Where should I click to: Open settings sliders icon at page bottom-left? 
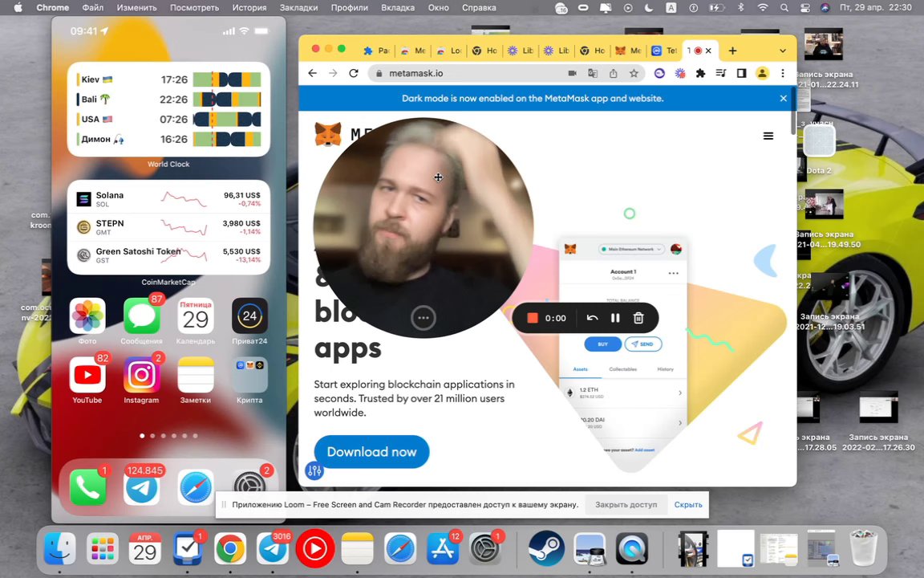[314, 470]
